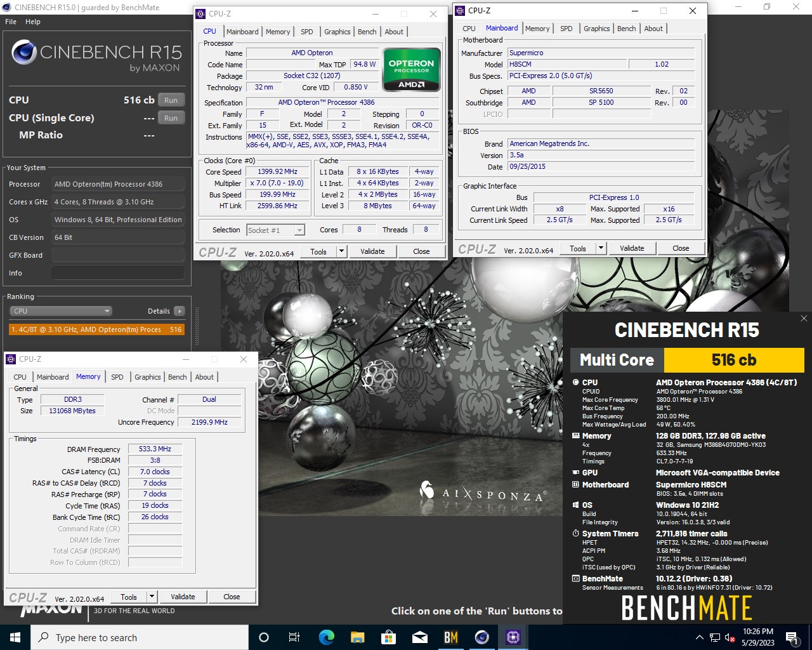This screenshot has height=650, width=812.
Task: Open About tab in CPU window
Action: [394, 32]
